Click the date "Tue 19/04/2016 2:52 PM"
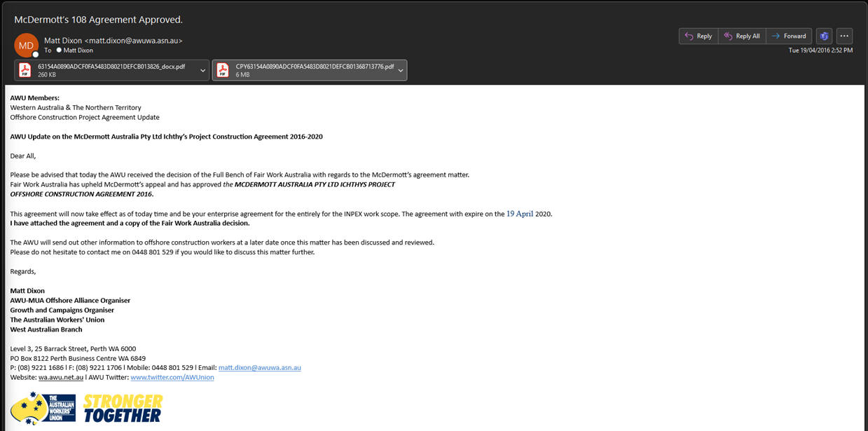 point(820,50)
